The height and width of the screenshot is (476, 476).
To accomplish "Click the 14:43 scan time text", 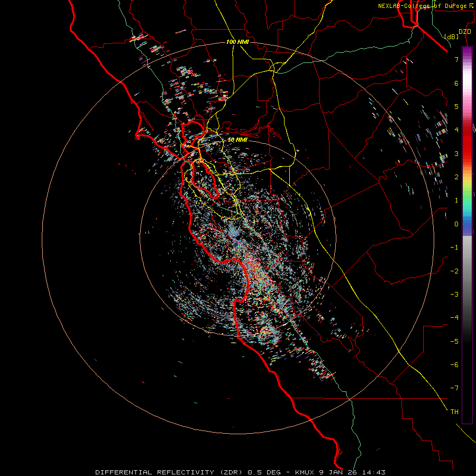I will coord(374,472).
